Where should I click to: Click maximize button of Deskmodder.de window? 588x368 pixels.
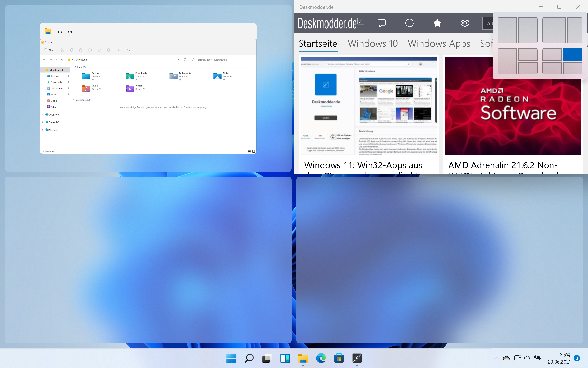[x=559, y=7]
